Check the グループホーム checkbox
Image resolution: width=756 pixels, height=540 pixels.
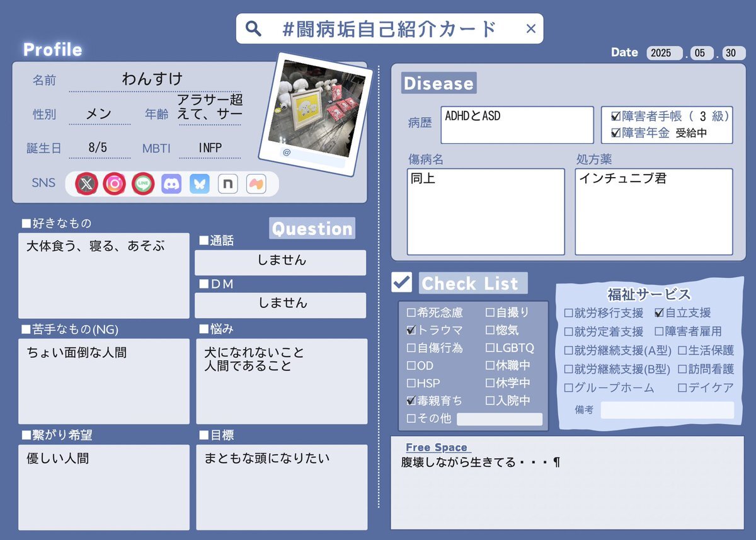coord(568,389)
